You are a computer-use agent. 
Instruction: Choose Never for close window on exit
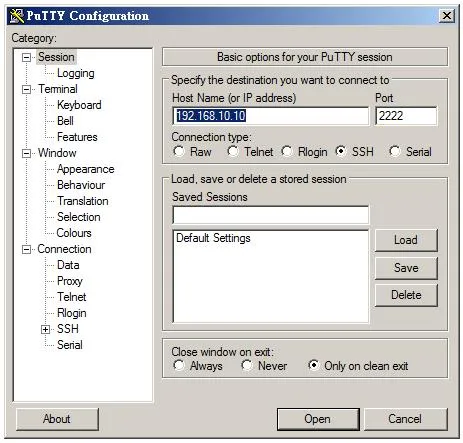(247, 365)
